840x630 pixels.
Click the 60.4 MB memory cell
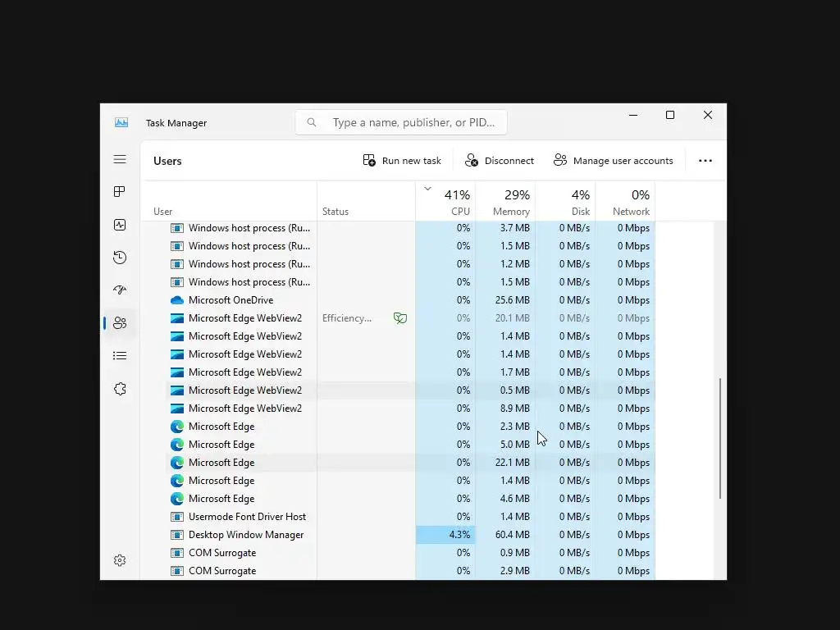[505, 535]
